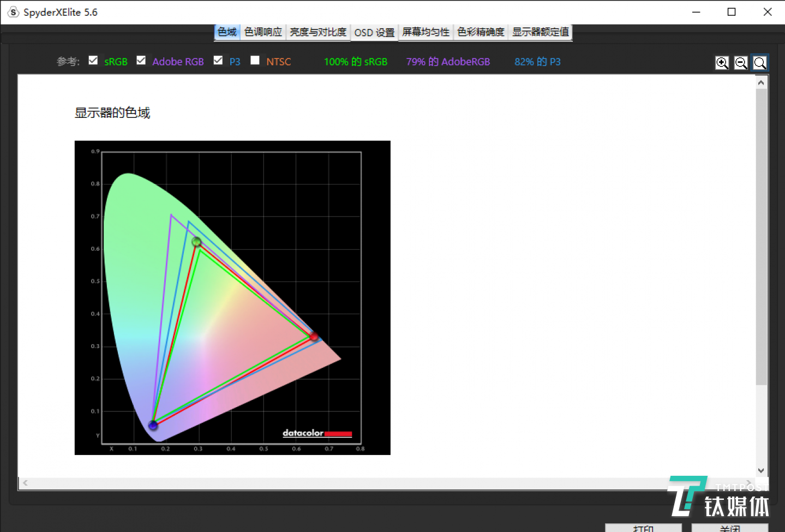This screenshot has width=785, height=532.
Task: Open the 亮度与对比度 tab
Action: click(x=317, y=32)
